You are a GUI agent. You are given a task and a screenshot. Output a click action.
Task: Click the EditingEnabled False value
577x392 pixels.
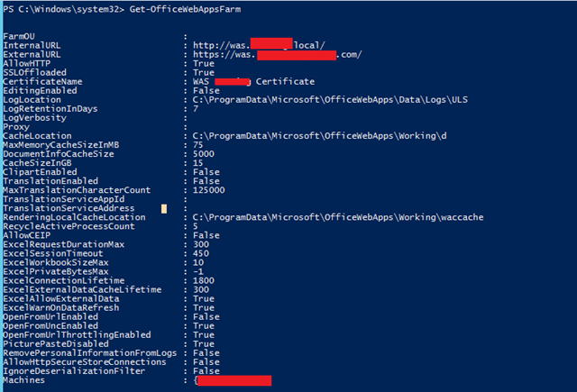[206, 91]
